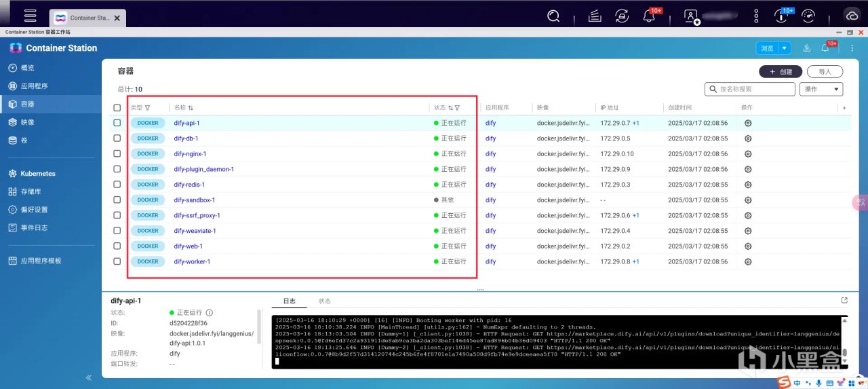Open external devices icon in top bar
The image size is (868, 389).
tap(621, 15)
